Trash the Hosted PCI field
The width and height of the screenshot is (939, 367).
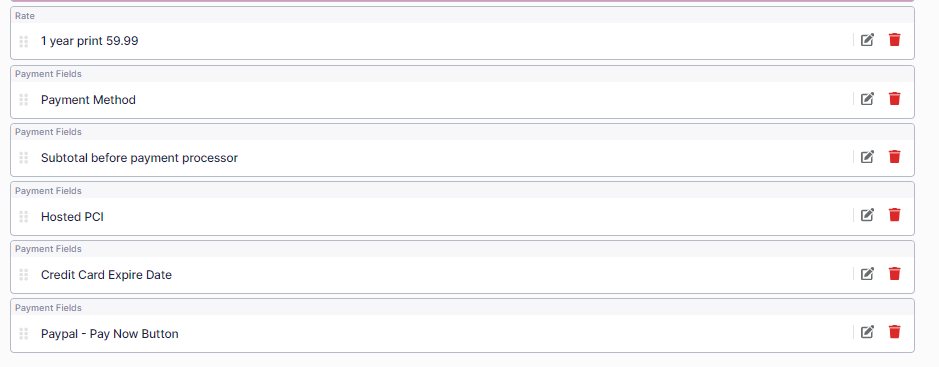pos(895,215)
